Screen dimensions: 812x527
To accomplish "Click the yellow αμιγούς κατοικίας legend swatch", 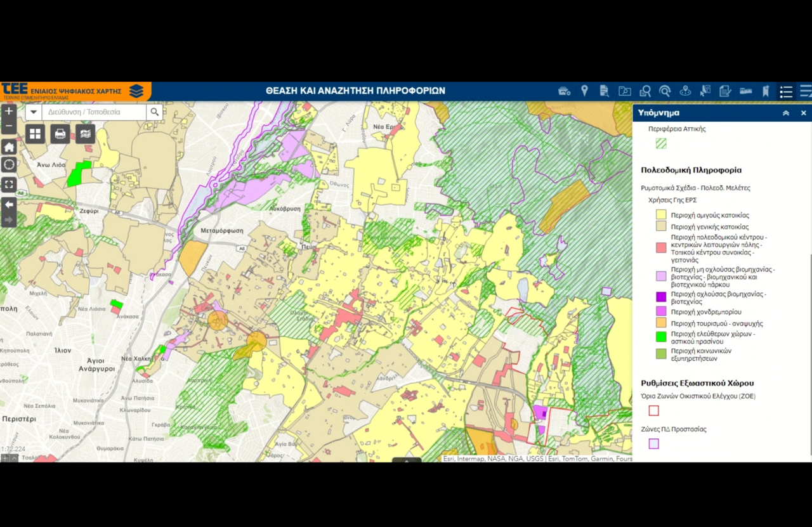I will (661, 215).
